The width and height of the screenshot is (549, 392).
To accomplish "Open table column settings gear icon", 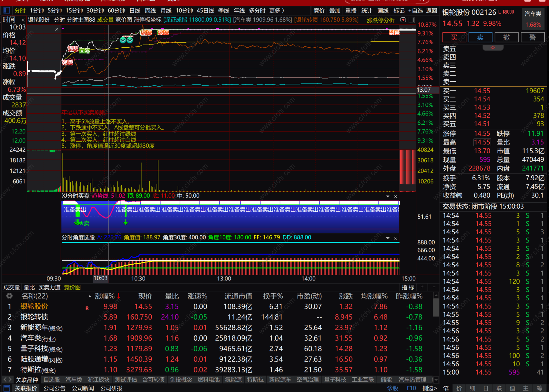I will tap(9, 296).
